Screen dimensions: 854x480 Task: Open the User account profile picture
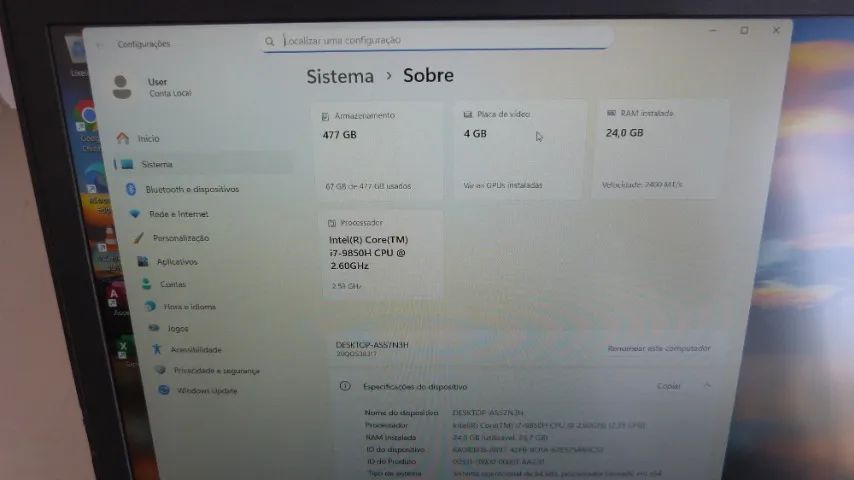[121, 87]
